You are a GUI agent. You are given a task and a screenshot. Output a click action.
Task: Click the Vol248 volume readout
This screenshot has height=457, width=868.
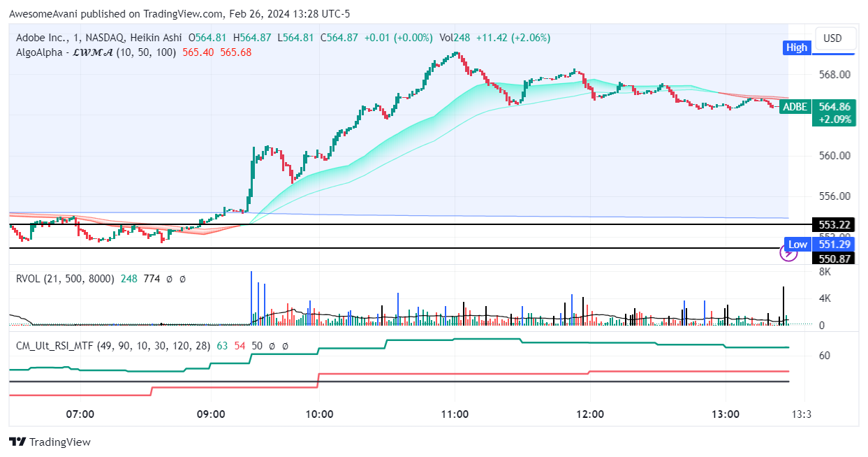click(455, 38)
